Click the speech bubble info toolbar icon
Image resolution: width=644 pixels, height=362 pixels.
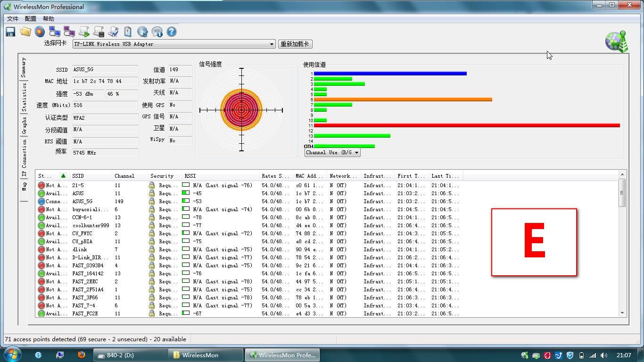(157, 32)
